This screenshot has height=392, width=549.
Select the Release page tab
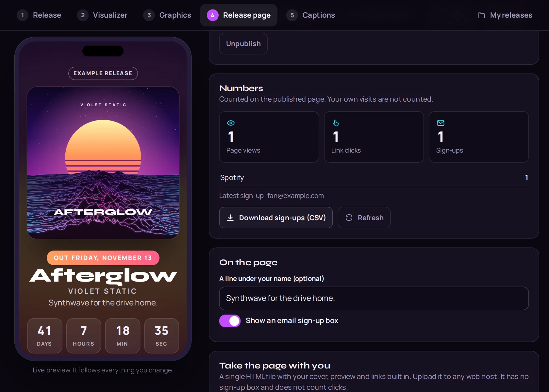point(239,15)
